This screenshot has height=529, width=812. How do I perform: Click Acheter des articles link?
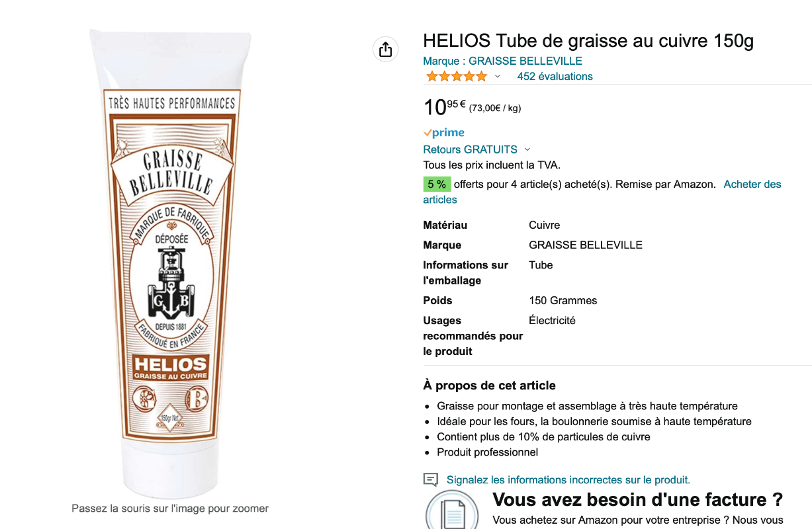click(602, 192)
